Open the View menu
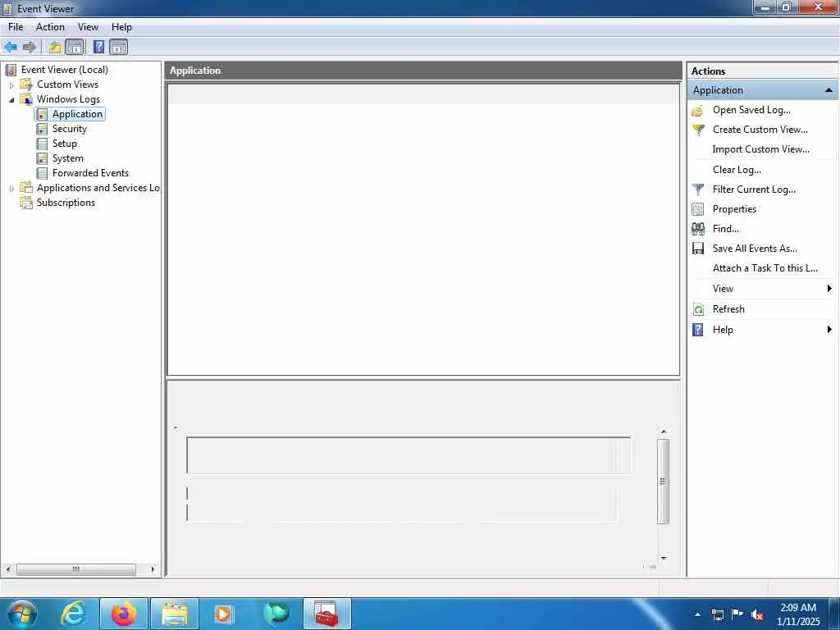The width and height of the screenshot is (840, 630). [x=88, y=27]
